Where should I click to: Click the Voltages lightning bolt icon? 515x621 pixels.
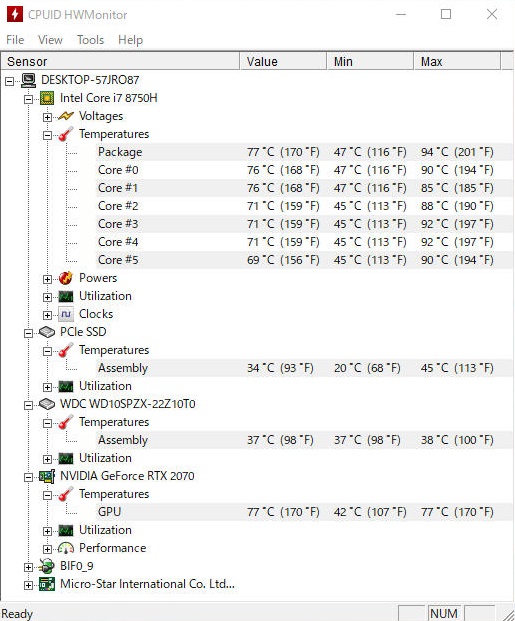click(66, 116)
